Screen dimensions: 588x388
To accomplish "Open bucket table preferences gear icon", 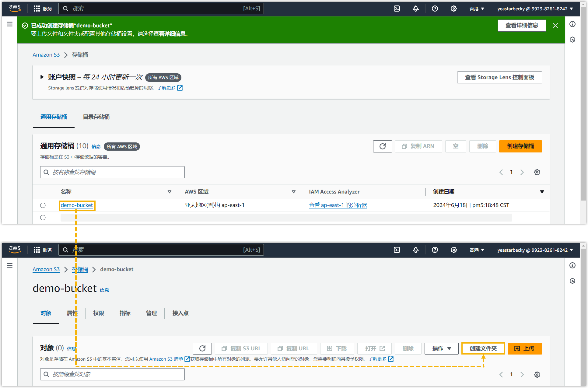I will click(x=537, y=172).
